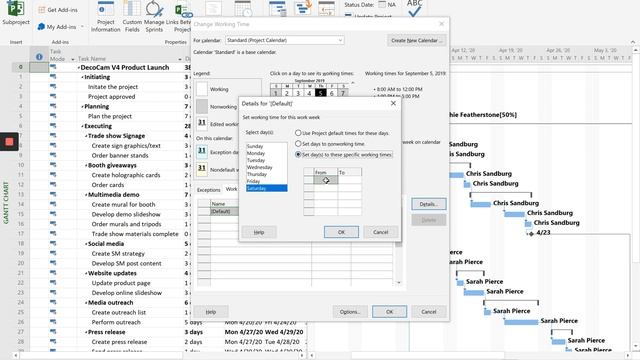Select day 2 in September calendar

click(287, 93)
